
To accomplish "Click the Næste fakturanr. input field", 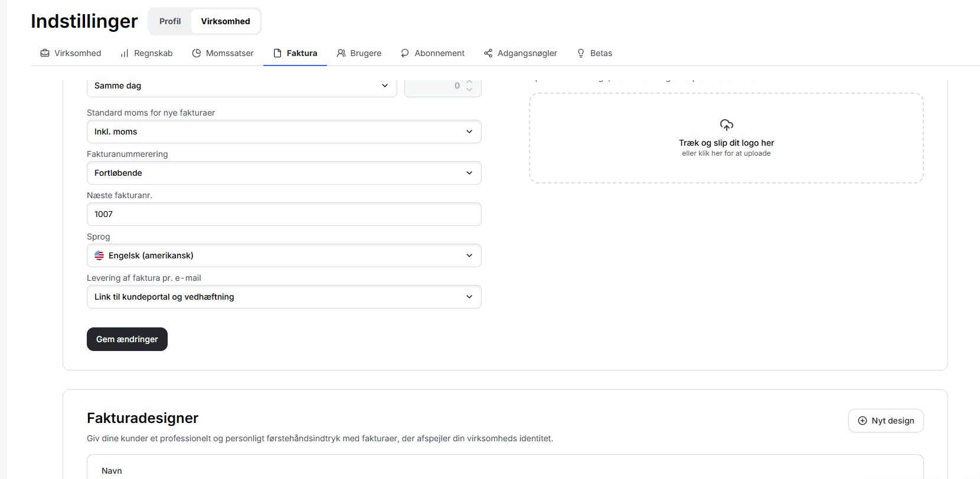I will [284, 214].
